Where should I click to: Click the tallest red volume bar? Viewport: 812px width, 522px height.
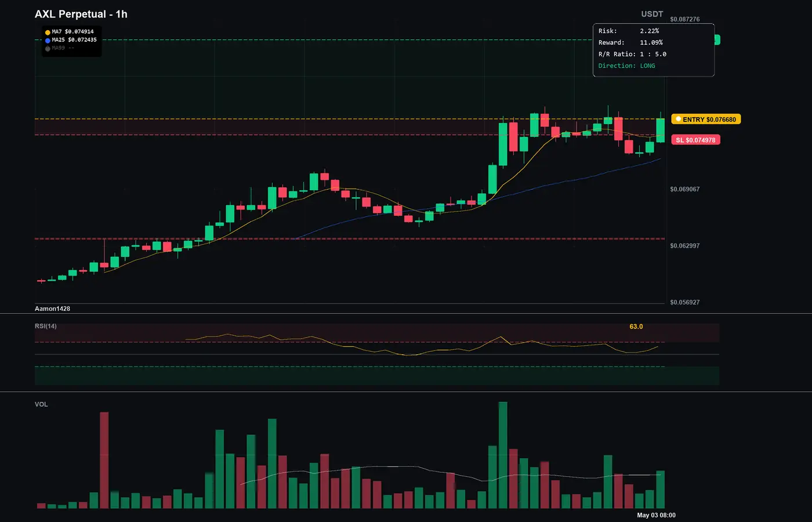pyautogui.click(x=104, y=461)
